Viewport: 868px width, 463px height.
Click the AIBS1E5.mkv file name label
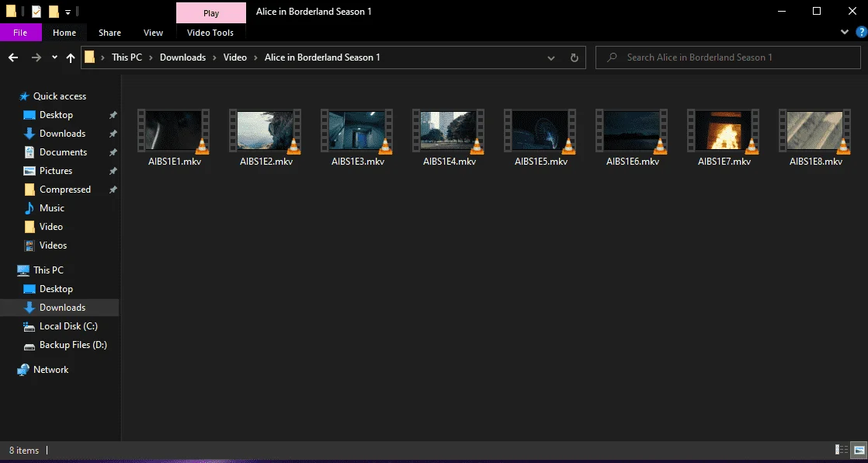(541, 162)
